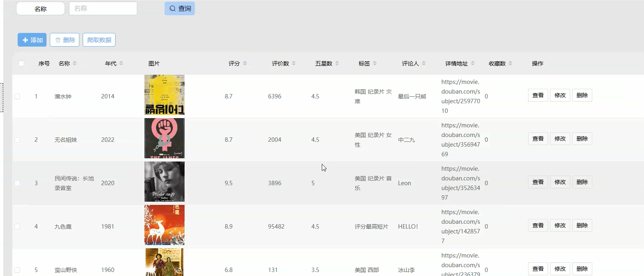The height and width of the screenshot is (276, 644).
Task: Click 删除 for the 民间传说 row
Action: tap(582, 182)
